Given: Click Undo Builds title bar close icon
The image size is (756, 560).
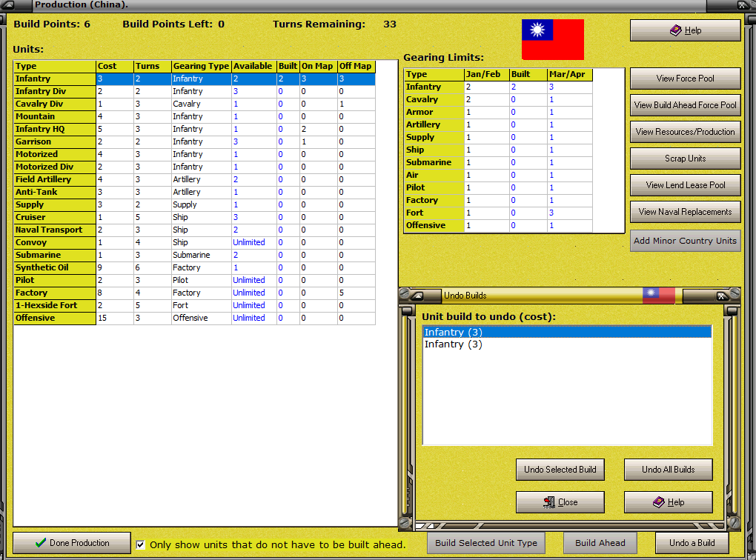Looking at the screenshot, I should click(721, 296).
